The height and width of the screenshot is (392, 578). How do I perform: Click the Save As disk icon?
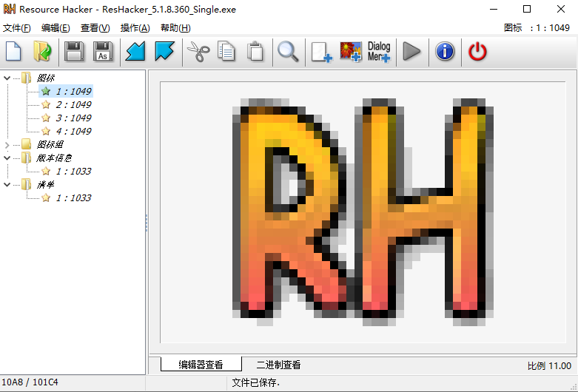(103, 52)
